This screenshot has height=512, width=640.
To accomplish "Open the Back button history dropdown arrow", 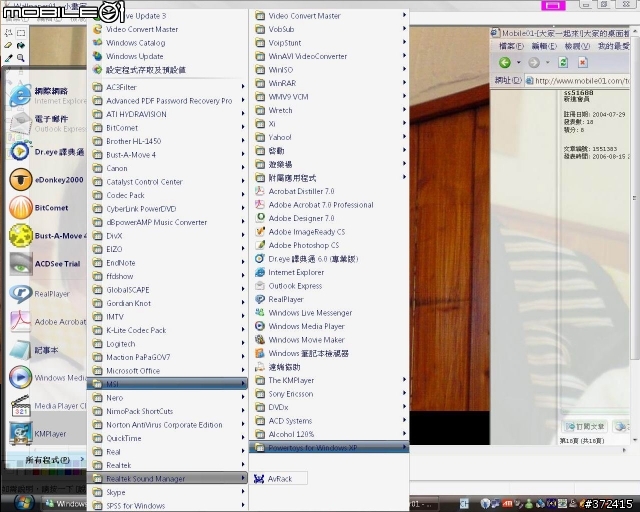I will (x=518, y=62).
